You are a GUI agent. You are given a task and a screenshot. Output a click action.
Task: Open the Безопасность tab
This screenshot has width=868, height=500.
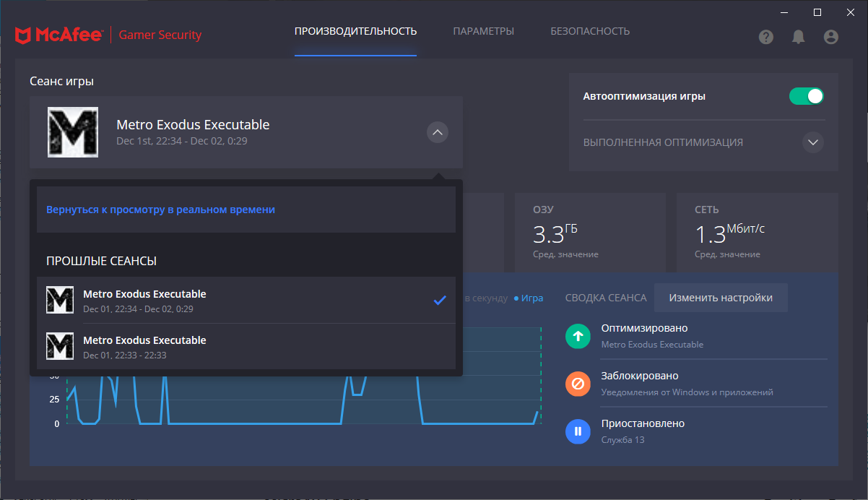(590, 31)
